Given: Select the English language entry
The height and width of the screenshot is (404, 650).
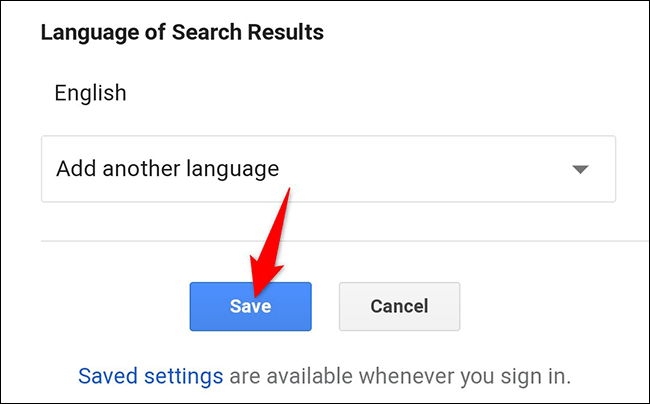Looking at the screenshot, I should 91,94.
